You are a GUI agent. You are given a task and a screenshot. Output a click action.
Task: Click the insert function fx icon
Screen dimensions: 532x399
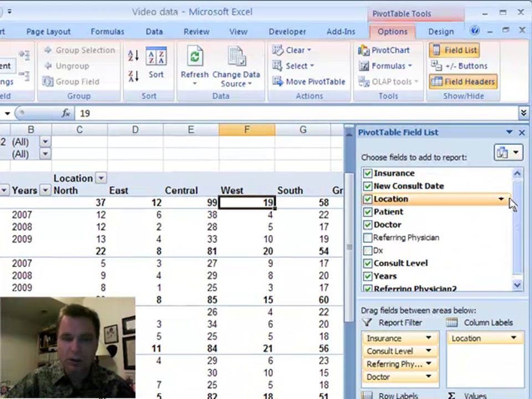coord(66,113)
